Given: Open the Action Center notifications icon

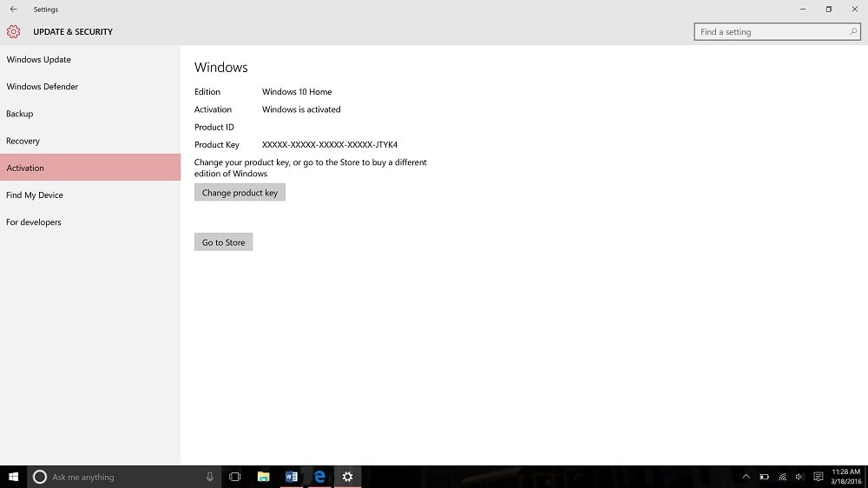Looking at the screenshot, I should 819,477.
